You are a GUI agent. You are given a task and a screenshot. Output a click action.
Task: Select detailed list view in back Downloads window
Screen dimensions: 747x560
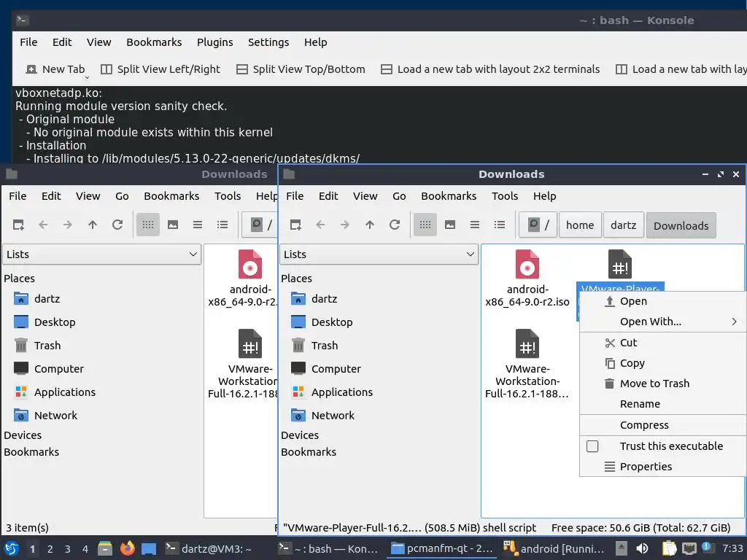(222, 225)
